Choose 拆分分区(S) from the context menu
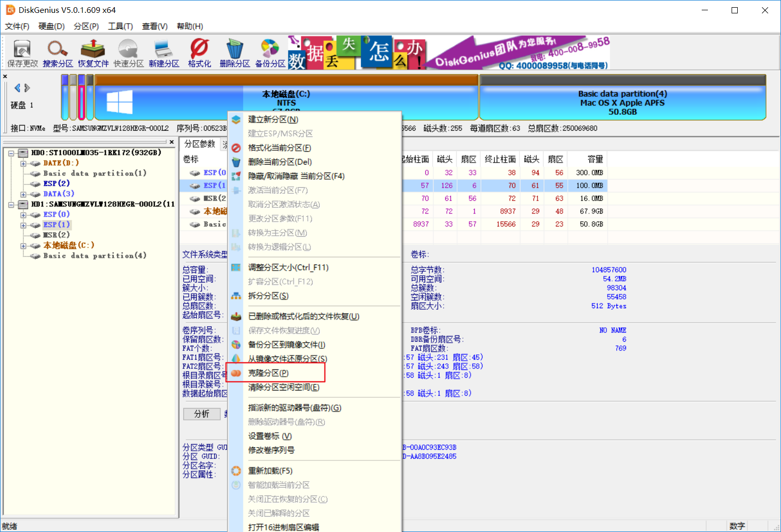 point(268,296)
